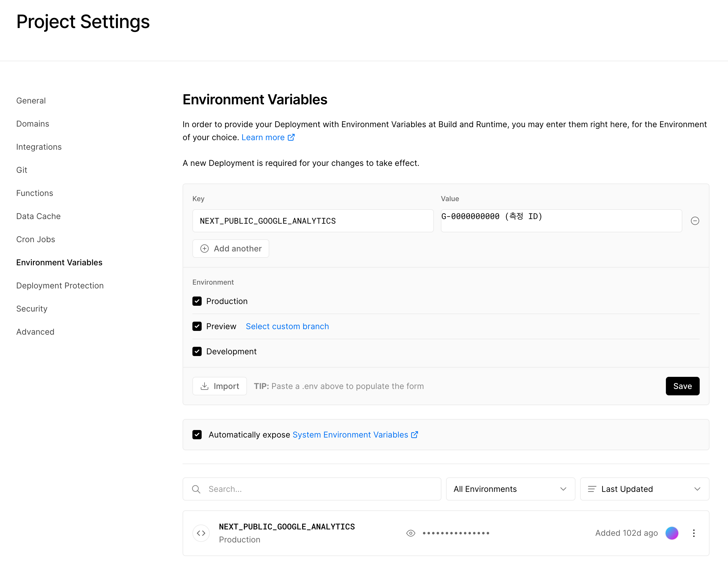The height and width of the screenshot is (567, 728).
Task: Click the download icon inside the Import button
Action: pyautogui.click(x=205, y=386)
